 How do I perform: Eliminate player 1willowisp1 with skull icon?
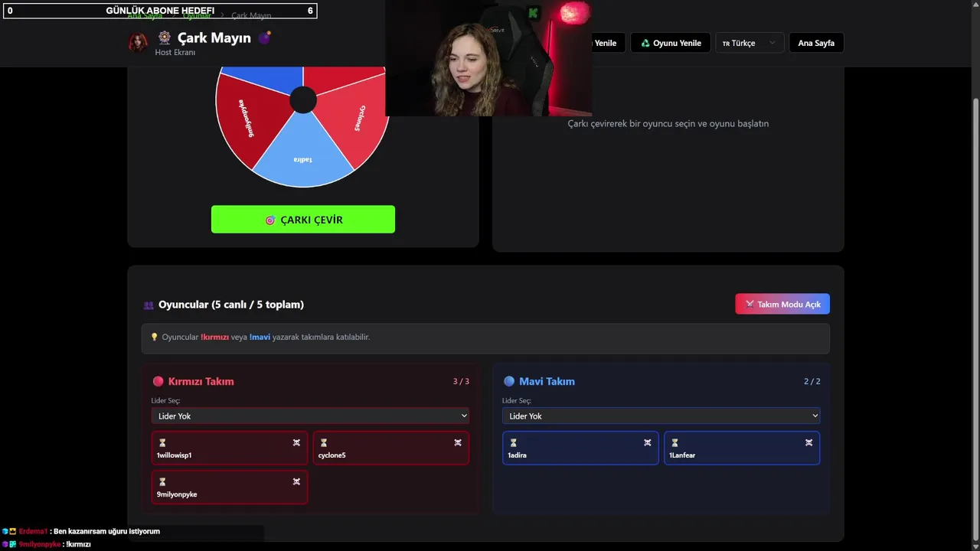(296, 442)
